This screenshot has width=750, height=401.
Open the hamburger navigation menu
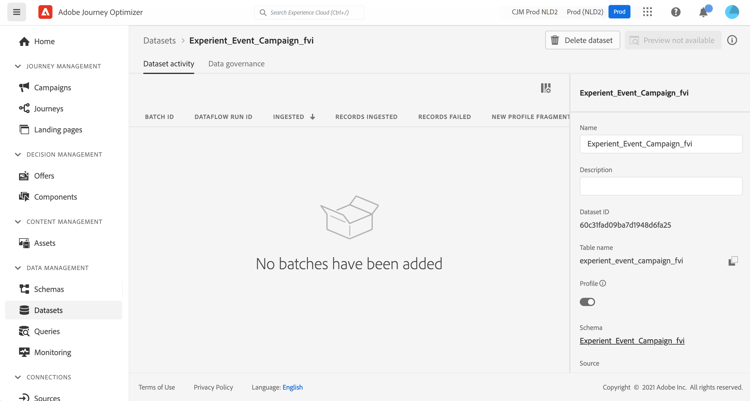[16, 12]
